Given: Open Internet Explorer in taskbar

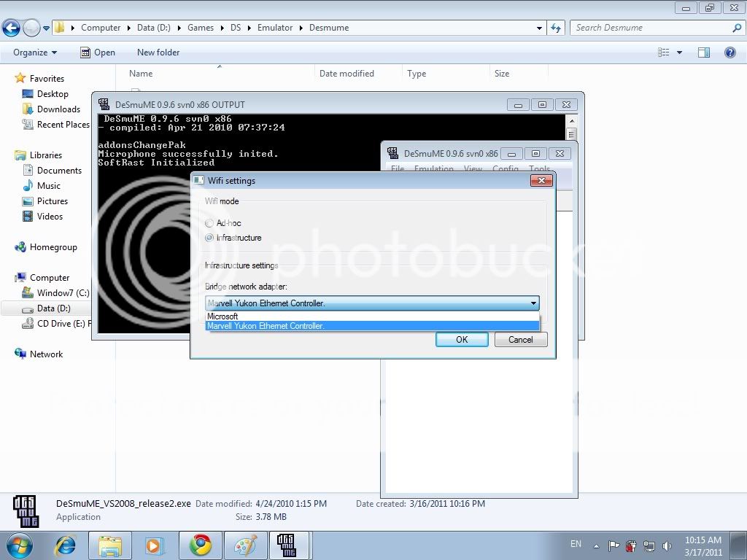Looking at the screenshot, I should (66, 545).
